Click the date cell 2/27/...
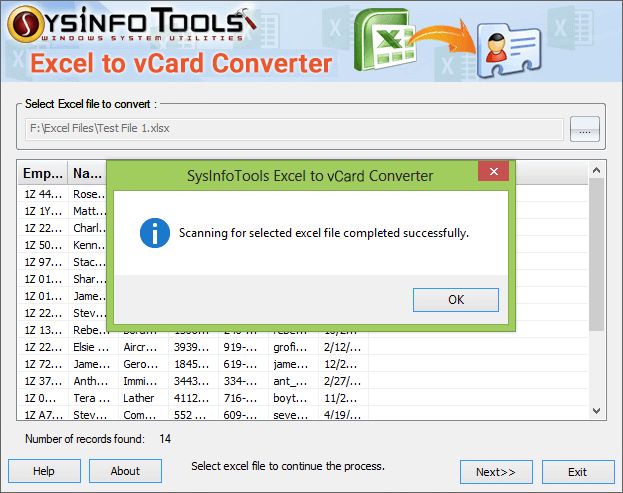The width and height of the screenshot is (623, 493). (343, 381)
